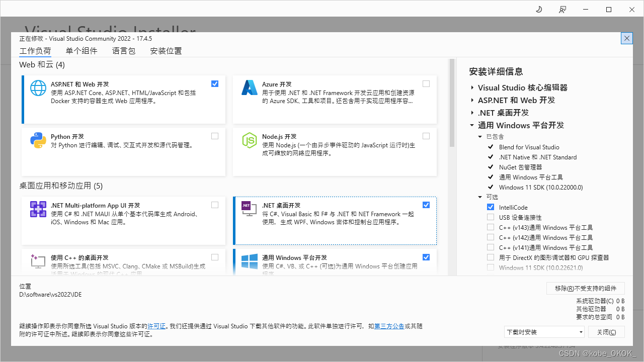Click the Azure 开发 workload icon
Image resolution: width=644 pixels, height=362 pixels.
(x=249, y=87)
